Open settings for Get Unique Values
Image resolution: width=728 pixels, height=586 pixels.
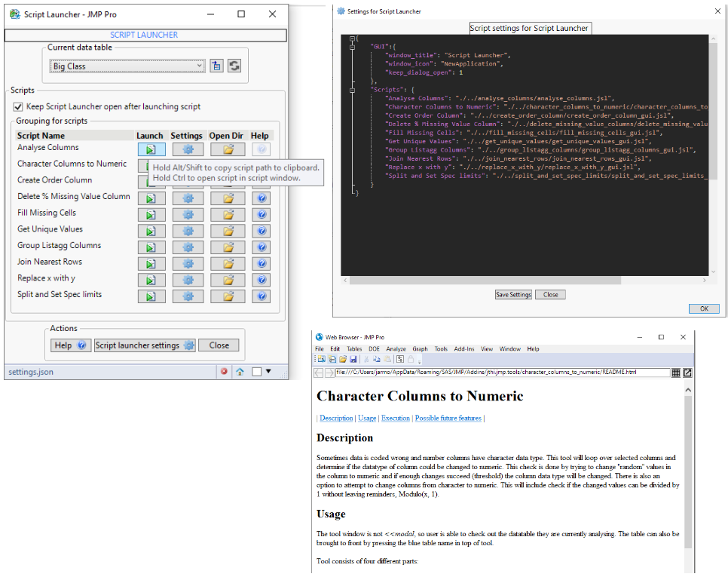click(187, 231)
